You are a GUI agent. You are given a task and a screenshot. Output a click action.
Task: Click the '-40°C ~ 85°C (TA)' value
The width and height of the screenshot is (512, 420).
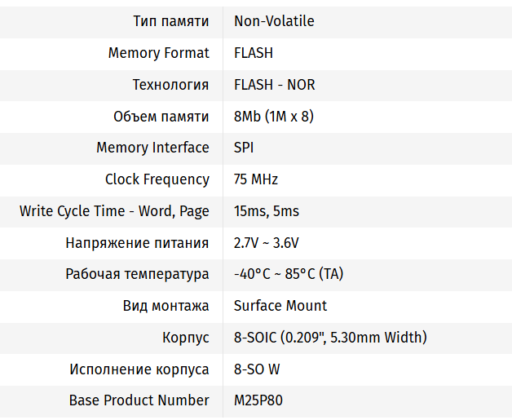tap(289, 274)
